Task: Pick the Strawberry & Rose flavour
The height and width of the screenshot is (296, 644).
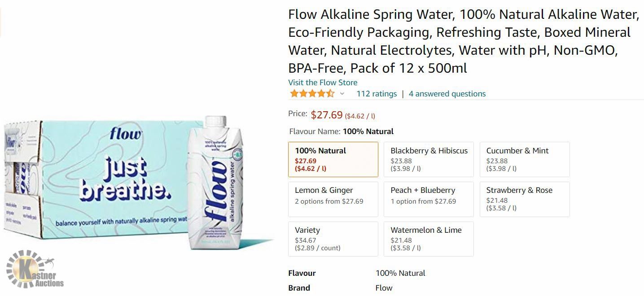Action: click(525, 199)
